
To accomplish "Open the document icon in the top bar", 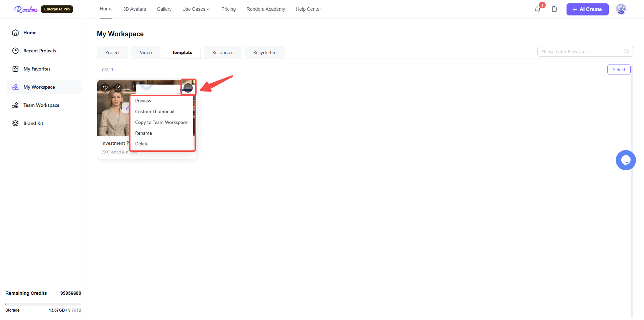I will click(554, 9).
